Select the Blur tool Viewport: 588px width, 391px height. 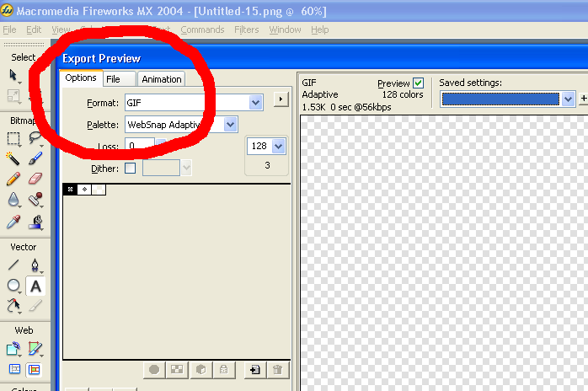[13, 200]
